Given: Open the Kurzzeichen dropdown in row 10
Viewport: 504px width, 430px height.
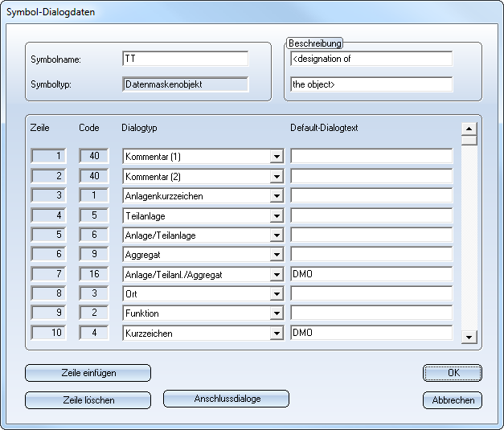Looking at the screenshot, I should (277, 334).
